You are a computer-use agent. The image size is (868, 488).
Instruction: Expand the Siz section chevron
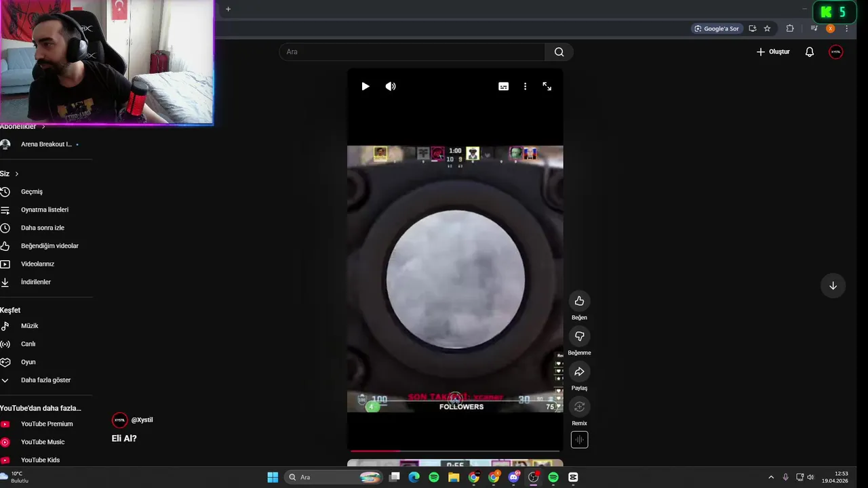tap(16, 174)
